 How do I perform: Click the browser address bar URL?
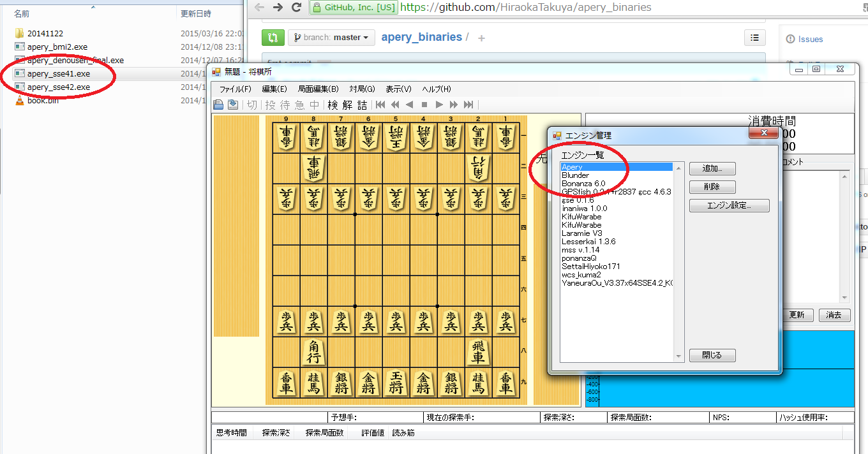click(526, 8)
